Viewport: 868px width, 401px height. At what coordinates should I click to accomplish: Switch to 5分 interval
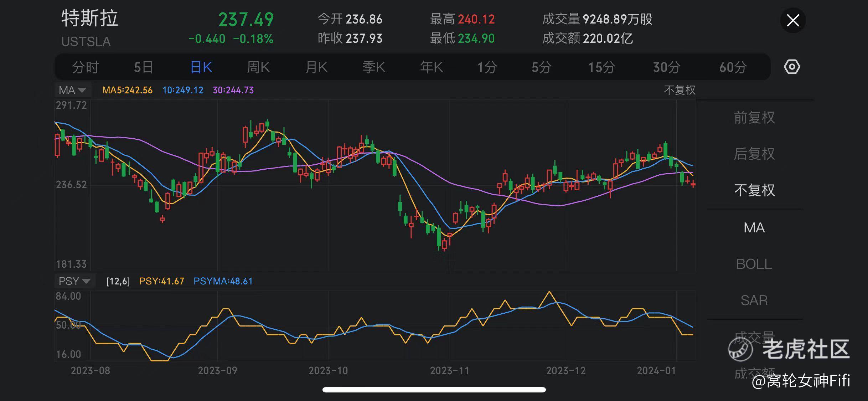click(541, 67)
